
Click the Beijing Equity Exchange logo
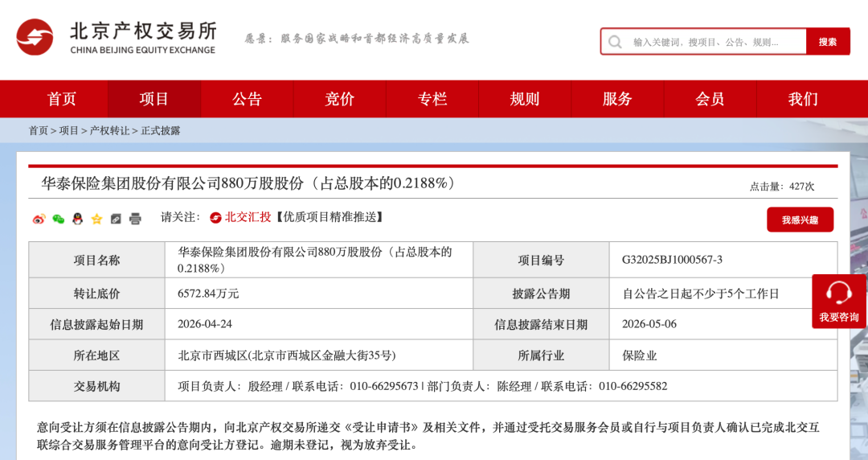[x=117, y=37]
